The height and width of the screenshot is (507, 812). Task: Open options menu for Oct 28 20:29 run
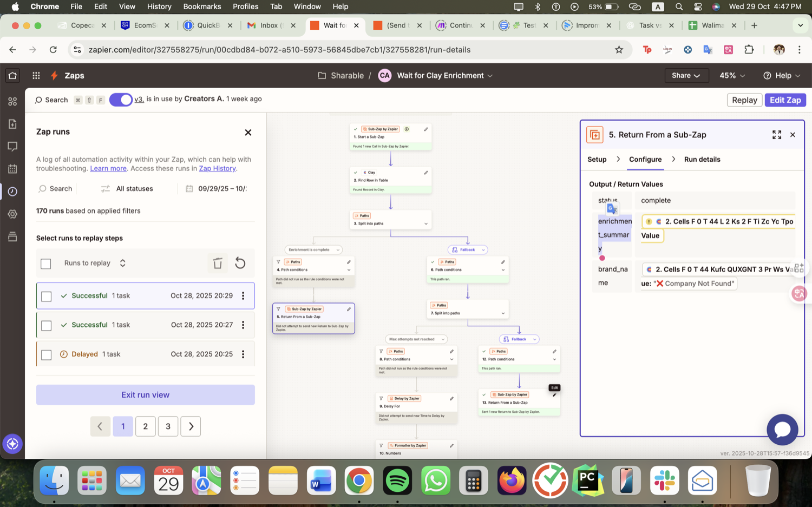click(x=243, y=296)
